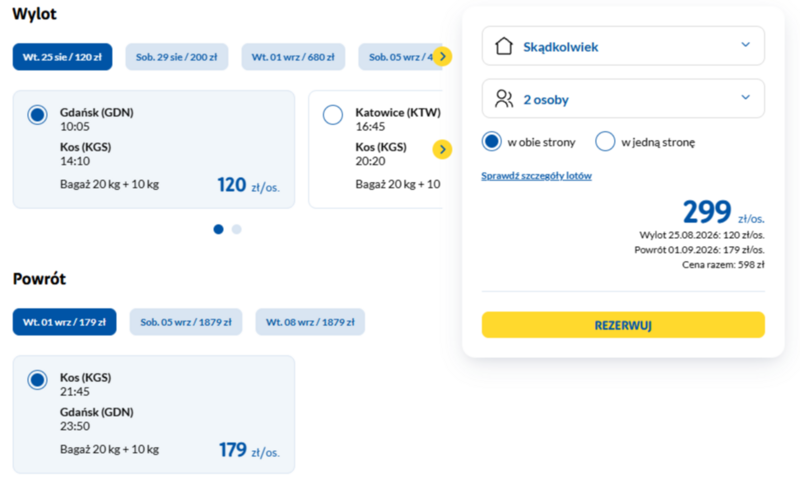Image resolution: width=800 pixels, height=503 pixels.
Task: Open 'Sprawdź szczegóły lotów' link
Action: click(536, 176)
